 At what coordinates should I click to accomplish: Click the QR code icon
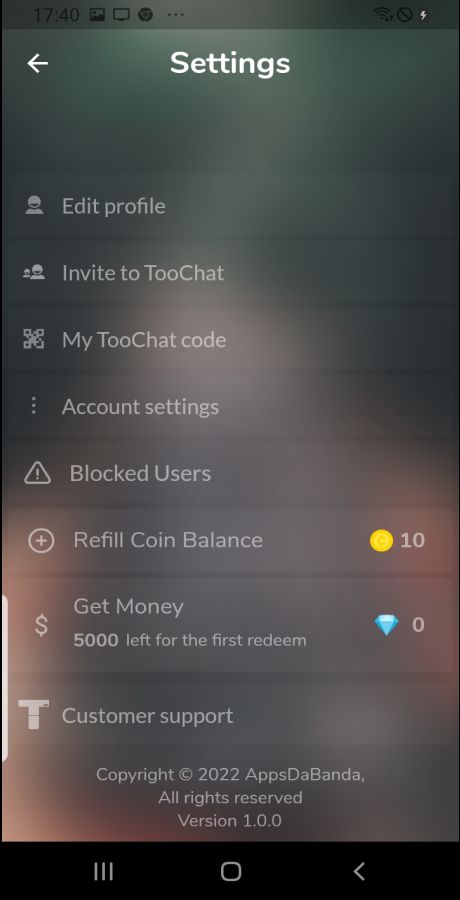coord(34,339)
